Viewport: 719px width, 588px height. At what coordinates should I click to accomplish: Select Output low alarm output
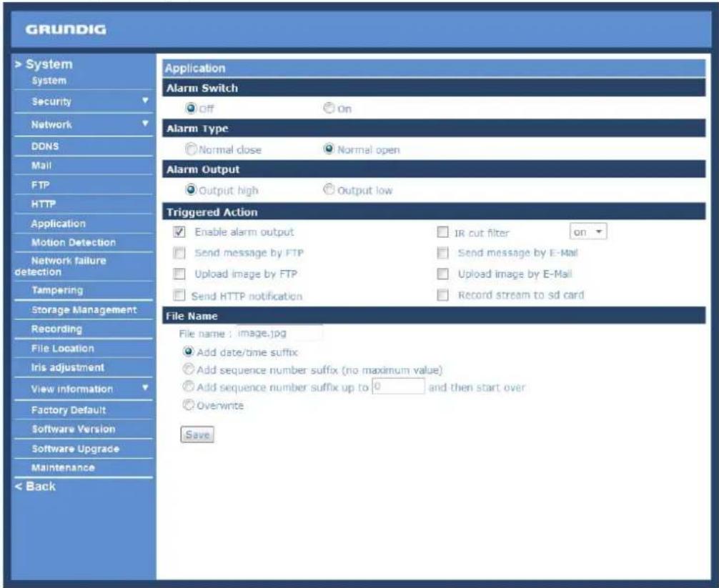(329, 190)
